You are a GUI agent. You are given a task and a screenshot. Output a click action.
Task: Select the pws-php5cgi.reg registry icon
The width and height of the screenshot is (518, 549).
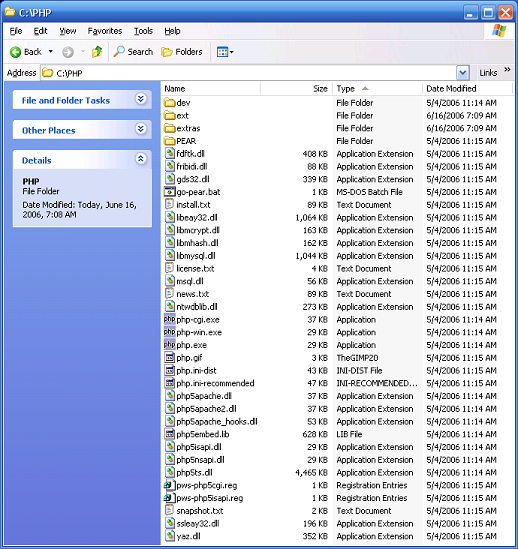coord(170,485)
